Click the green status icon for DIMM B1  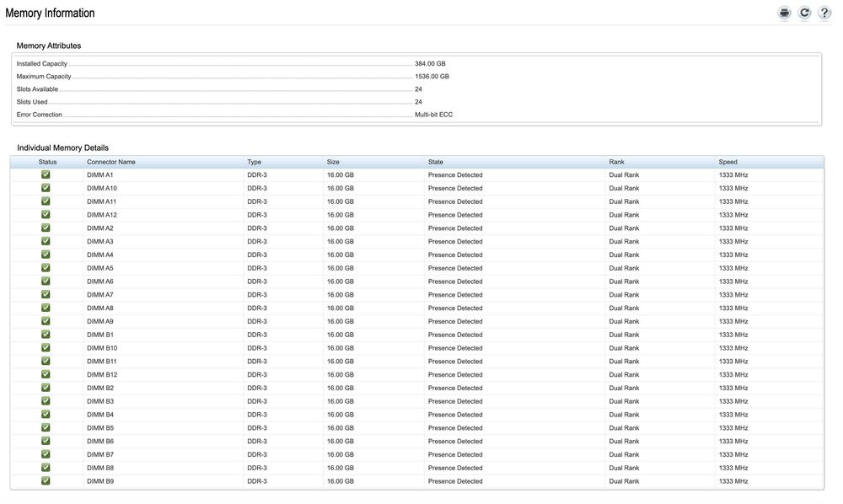(x=46, y=335)
